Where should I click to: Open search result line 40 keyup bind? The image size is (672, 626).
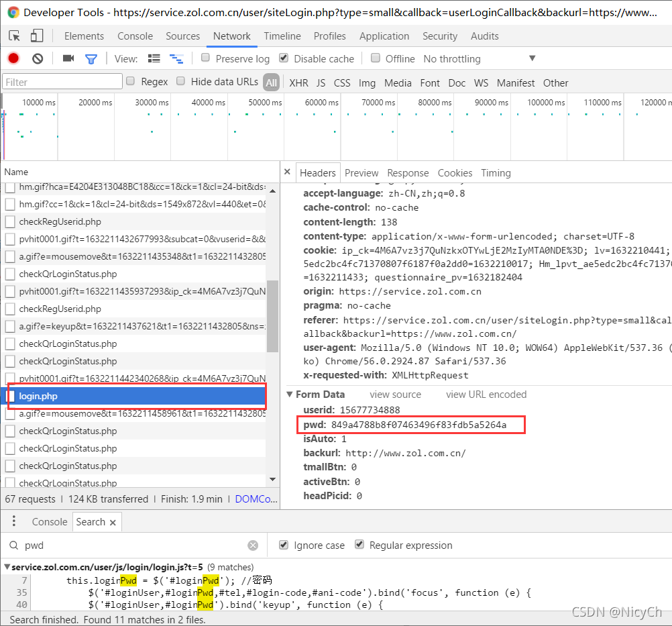point(235,605)
